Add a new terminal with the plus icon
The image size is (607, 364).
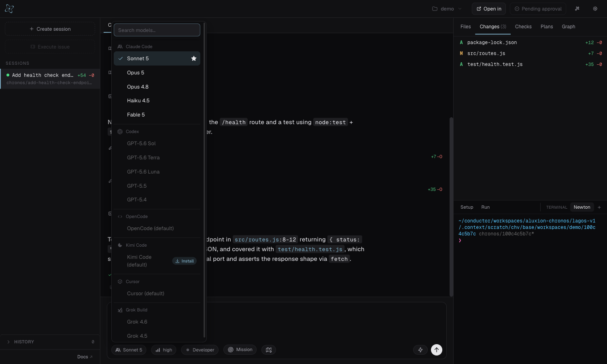tap(599, 207)
